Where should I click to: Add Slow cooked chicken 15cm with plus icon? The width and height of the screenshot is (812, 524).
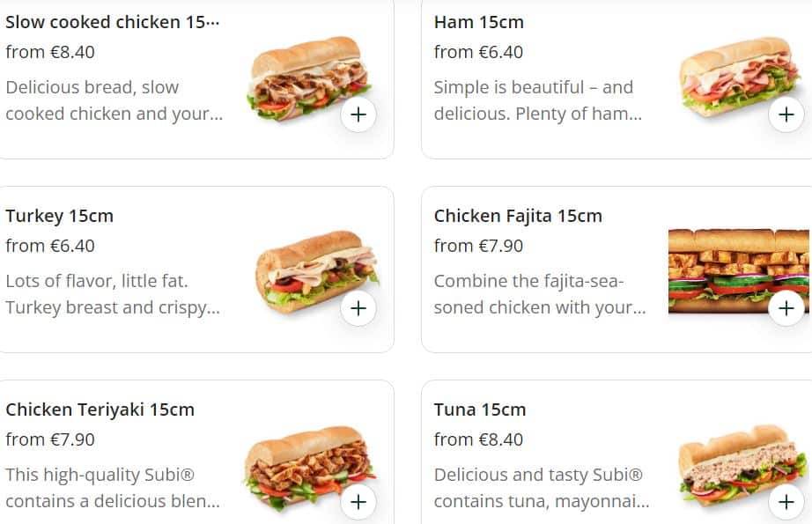tap(358, 114)
